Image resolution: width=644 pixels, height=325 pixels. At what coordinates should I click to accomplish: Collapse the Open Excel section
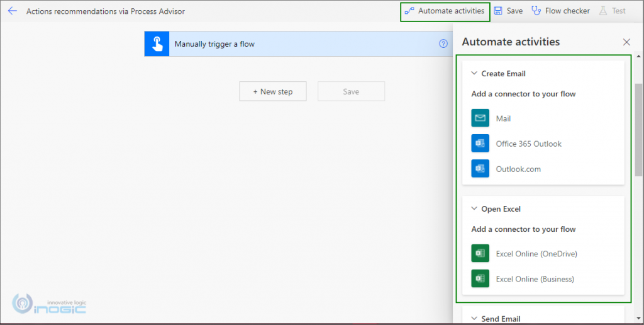[474, 209]
